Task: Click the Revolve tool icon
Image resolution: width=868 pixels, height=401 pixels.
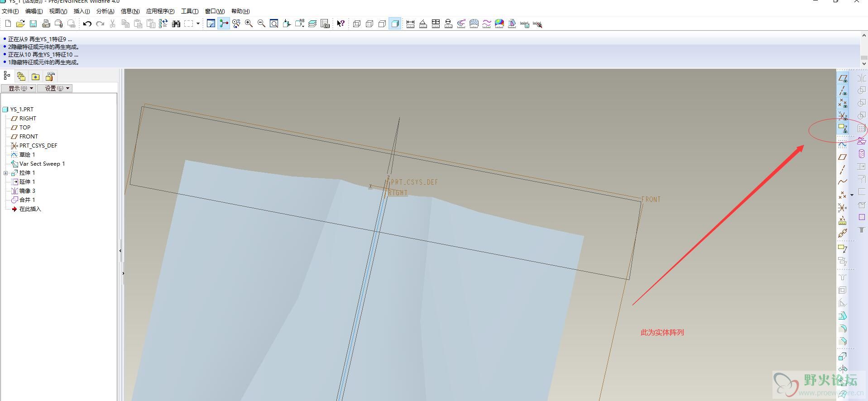Action: click(843, 369)
